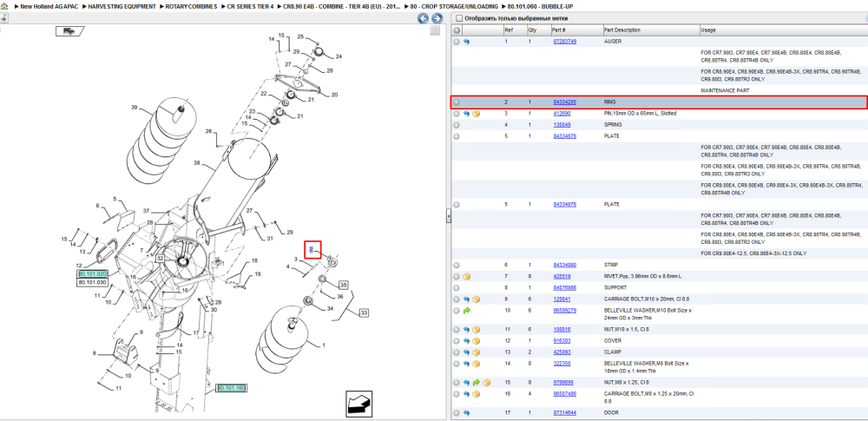Open New Holland AG APAC breadcrumb
Viewport: 868px width, 421px height.
(x=48, y=7)
